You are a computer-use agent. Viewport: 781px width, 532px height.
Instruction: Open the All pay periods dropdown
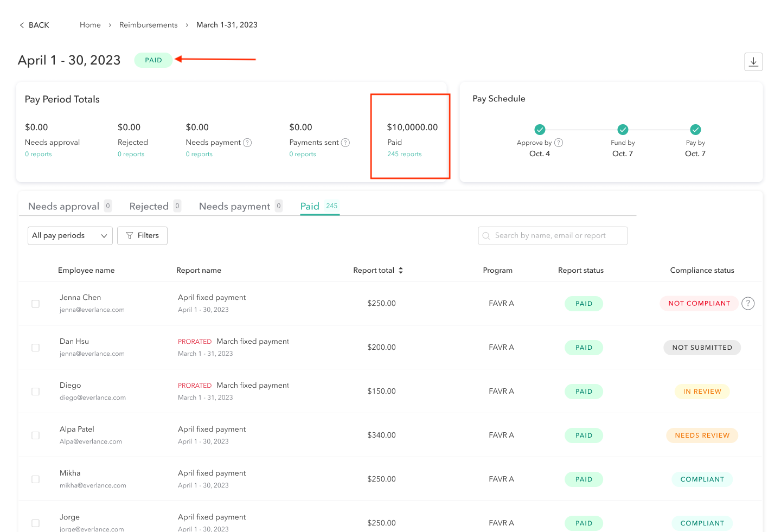pos(70,236)
